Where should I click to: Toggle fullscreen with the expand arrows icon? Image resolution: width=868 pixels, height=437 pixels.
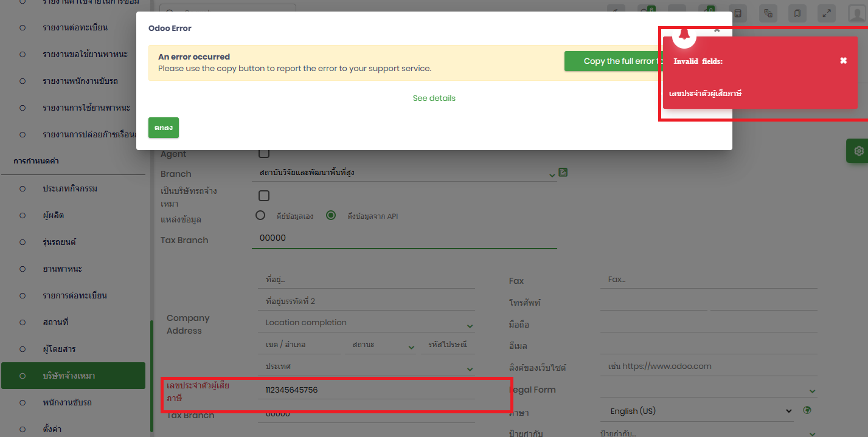(827, 13)
